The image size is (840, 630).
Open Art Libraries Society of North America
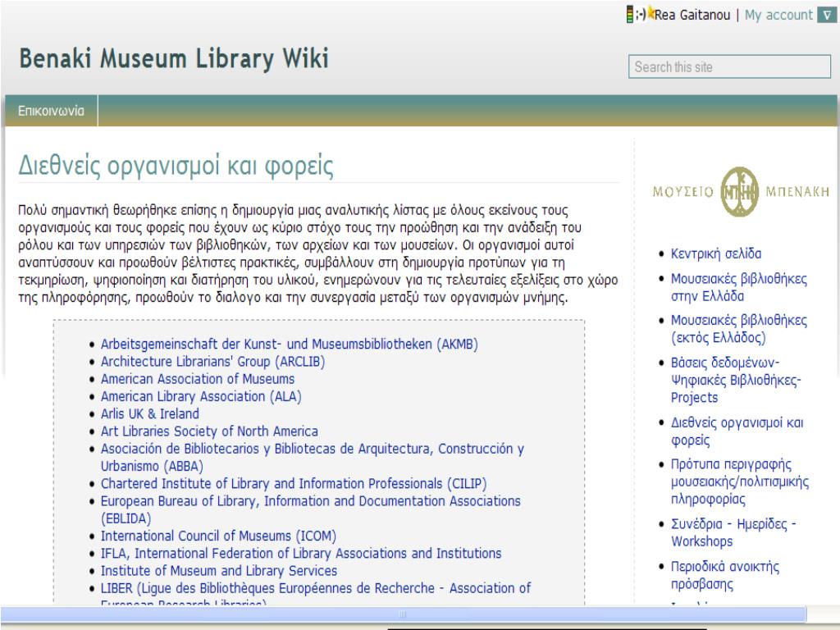(x=209, y=431)
